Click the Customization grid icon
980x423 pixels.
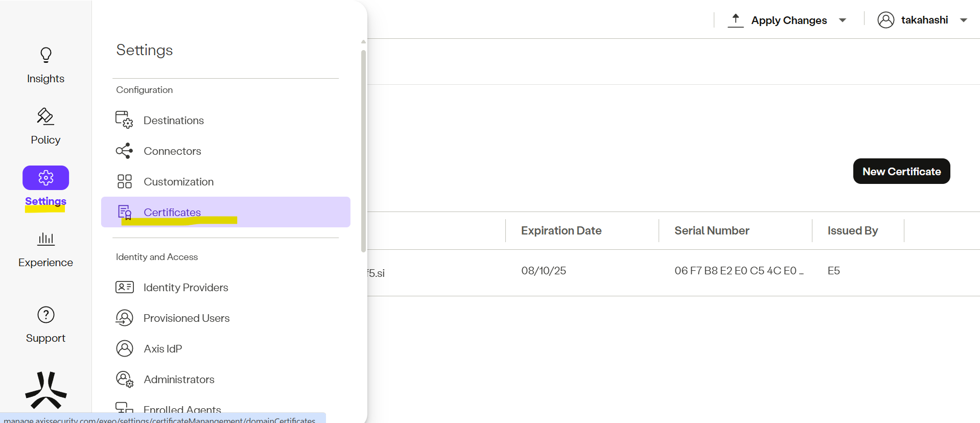124,181
